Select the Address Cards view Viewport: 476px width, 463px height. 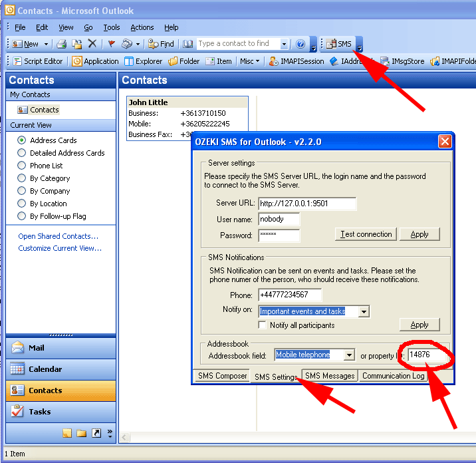click(47, 140)
